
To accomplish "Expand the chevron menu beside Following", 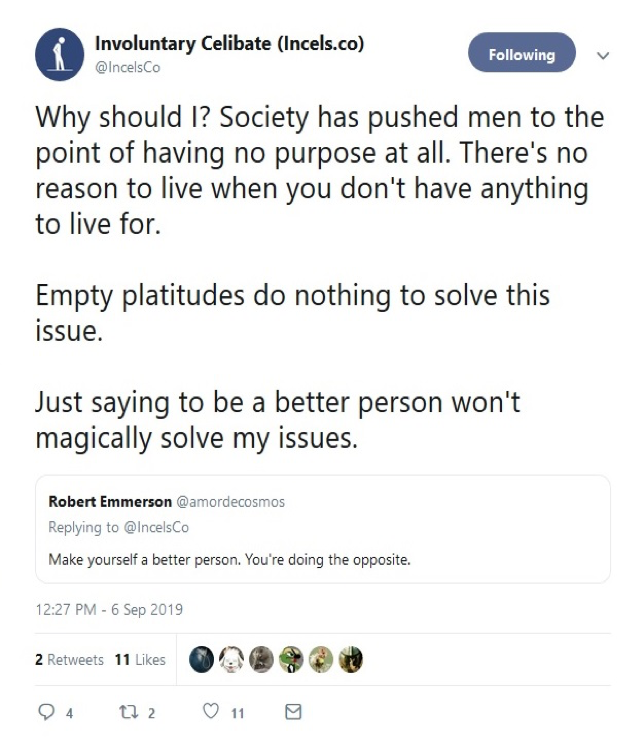I will pos(602,55).
